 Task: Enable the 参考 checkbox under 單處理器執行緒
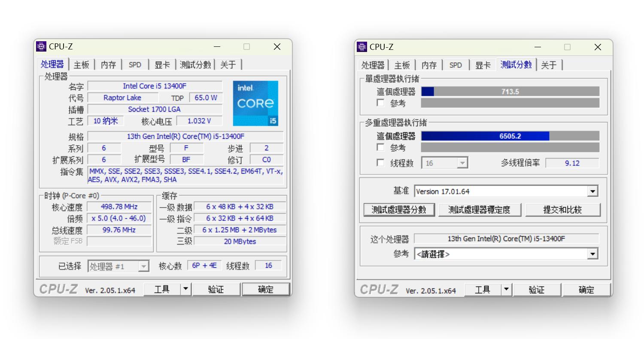(380, 103)
